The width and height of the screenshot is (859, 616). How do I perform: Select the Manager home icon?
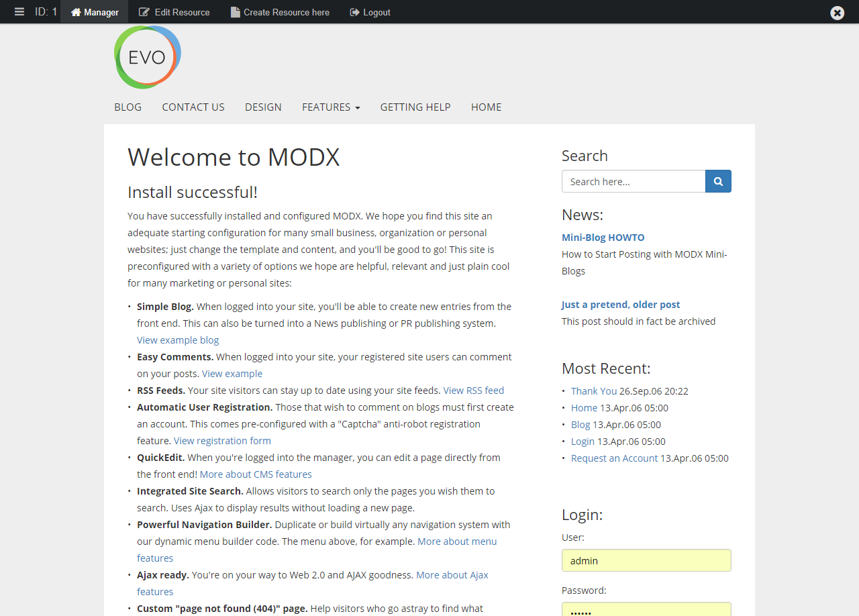pos(77,11)
